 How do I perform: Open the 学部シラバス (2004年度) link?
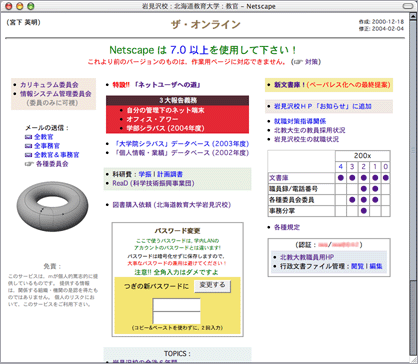pyautogui.click(x=165, y=128)
